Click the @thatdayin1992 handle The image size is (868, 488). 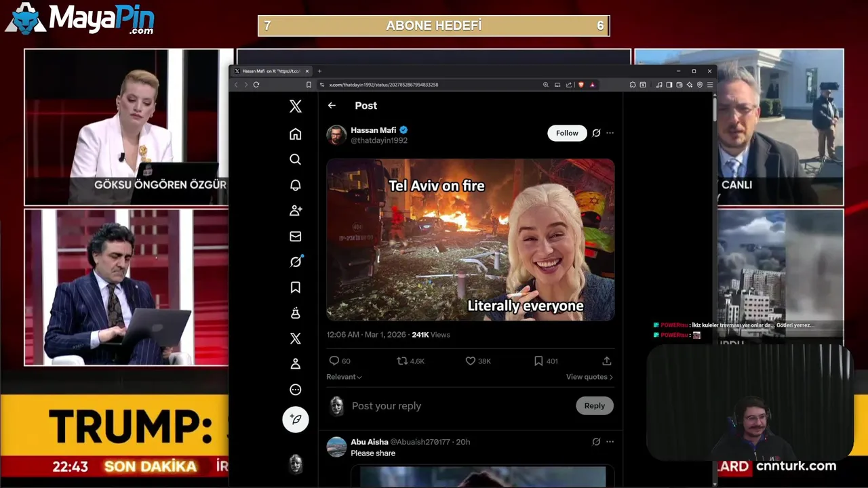coord(379,140)
